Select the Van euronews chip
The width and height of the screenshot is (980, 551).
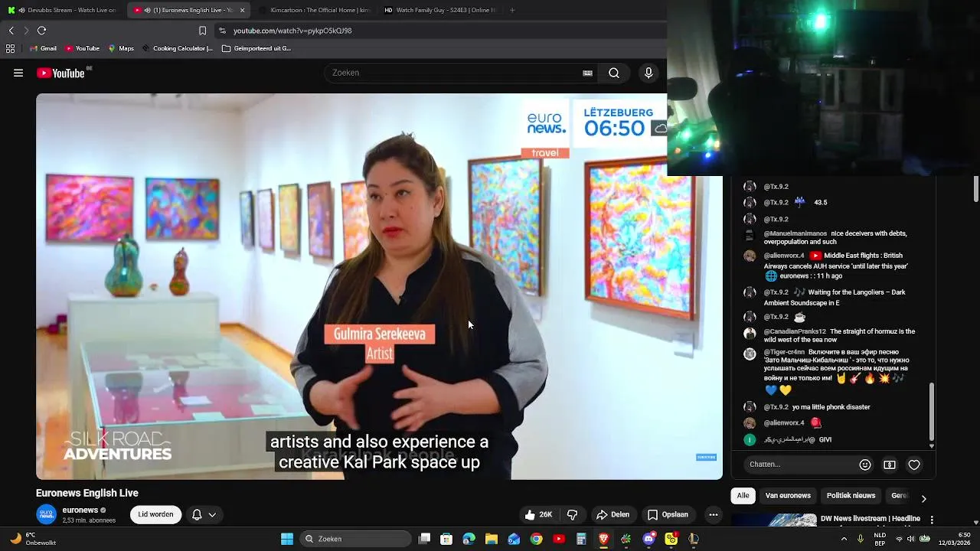788,496
